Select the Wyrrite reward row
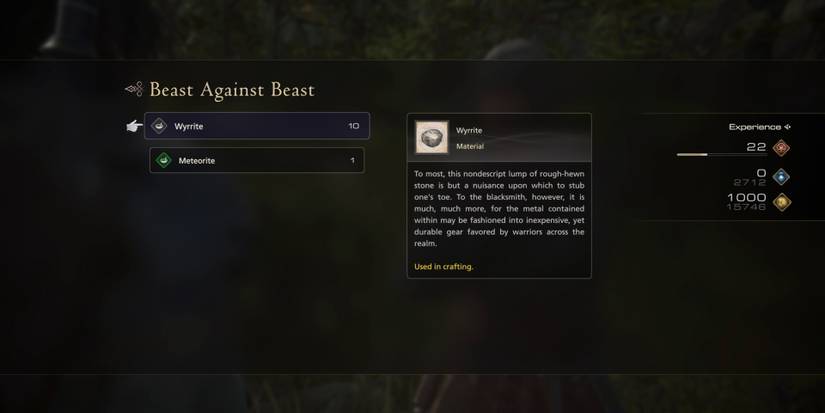The image size is (825, 413). [257, 126]
